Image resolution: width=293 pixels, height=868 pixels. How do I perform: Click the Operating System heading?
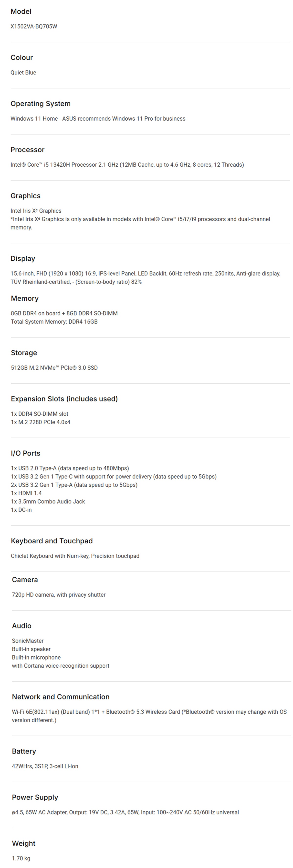tap(40, 104)
